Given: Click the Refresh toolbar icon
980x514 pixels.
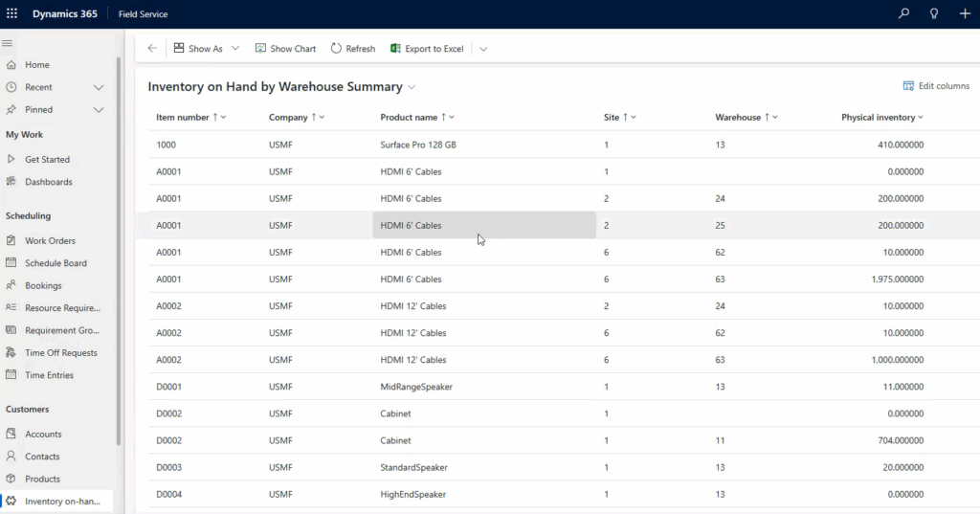Looking at the screenshot, I should click(x=336, y=48).
